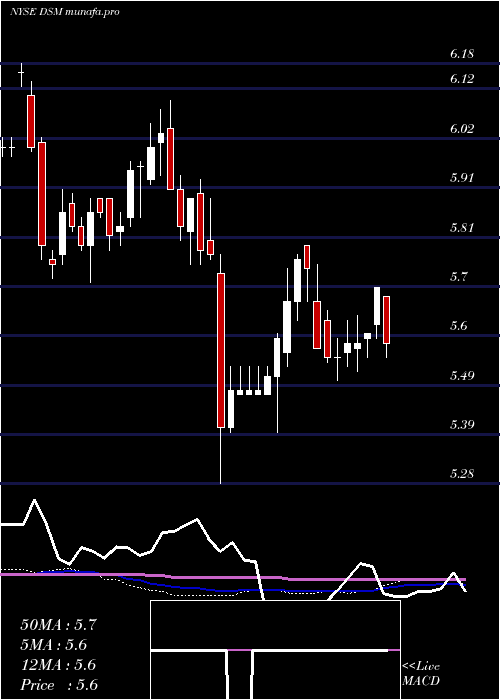Click the 5.39 price axis label
The height and width of the screenshot is (700, 500).
461,424
